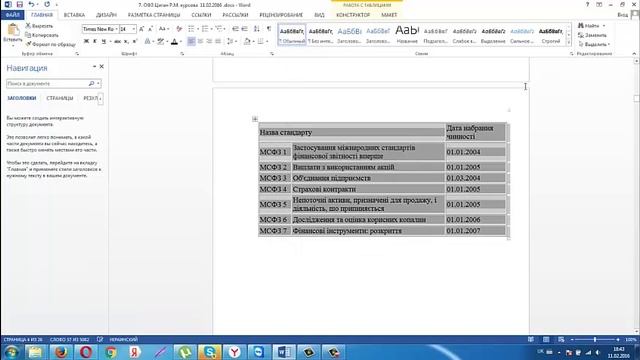The height and width of the screenshot is (360, 640).
Task: Center text alignment button
Action: pos(200,41)
